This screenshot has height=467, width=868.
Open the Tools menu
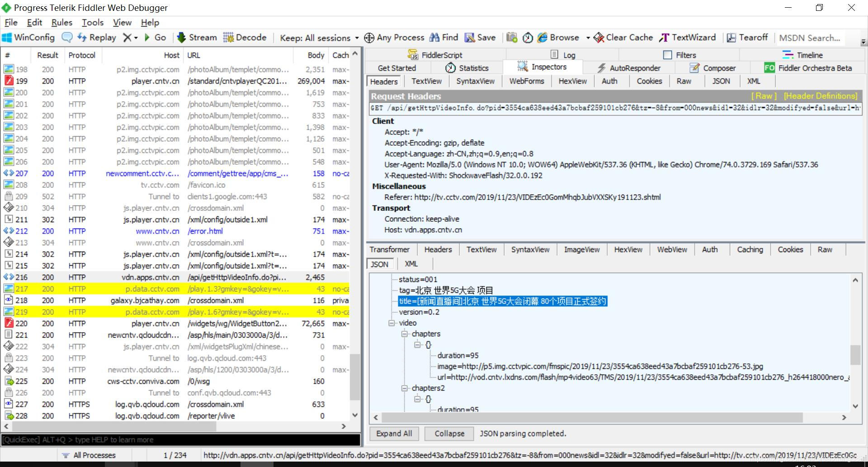pos(93,23)
